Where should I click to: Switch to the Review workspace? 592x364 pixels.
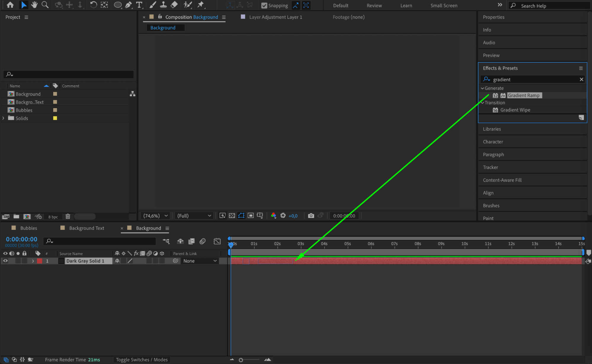[374, 5]
